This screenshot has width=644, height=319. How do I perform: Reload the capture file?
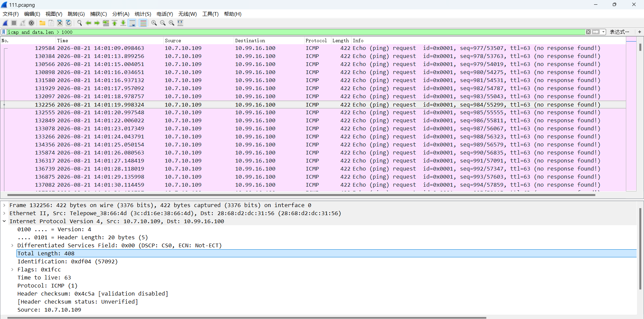(x=68, y=23)
